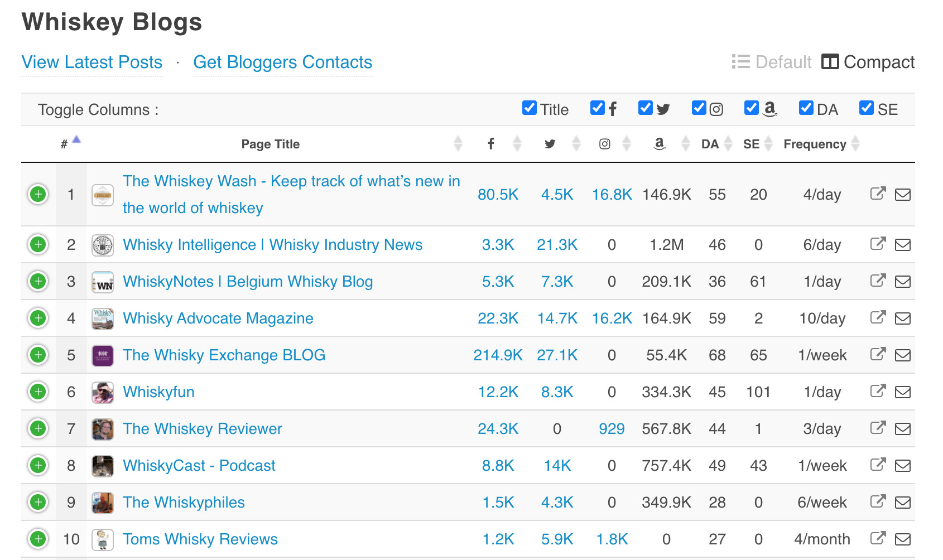Sort by Alexa rank column header
The height and width of the screenshot is (560, 943).
(x=659, y=144)
